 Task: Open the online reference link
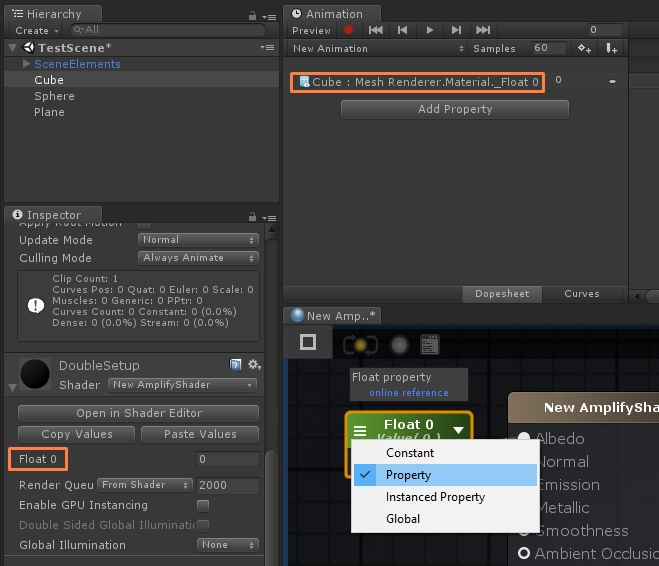409,392
